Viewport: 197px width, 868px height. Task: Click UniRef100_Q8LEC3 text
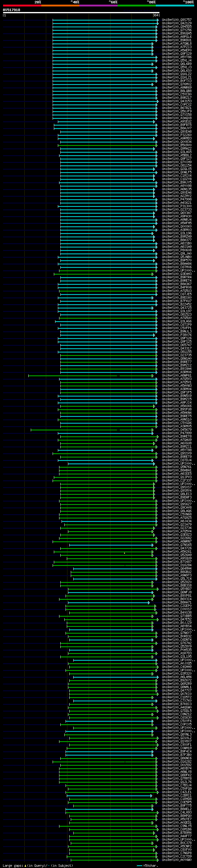177,494
